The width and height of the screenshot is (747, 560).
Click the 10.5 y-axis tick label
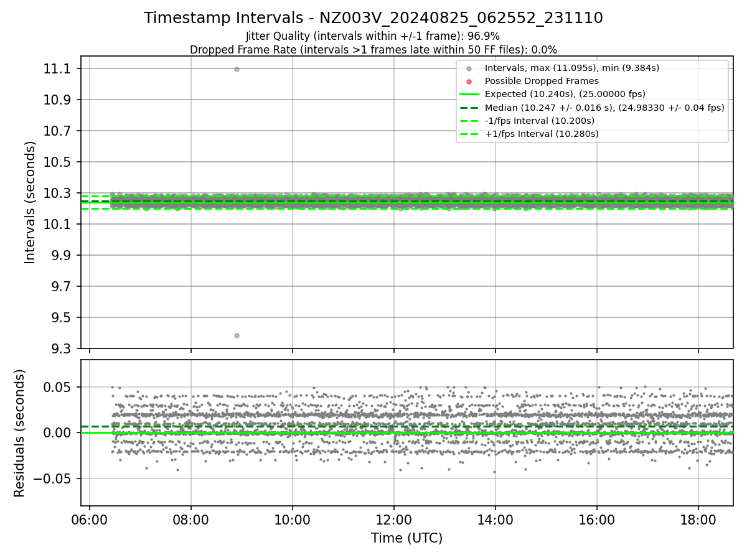(56, 162)
